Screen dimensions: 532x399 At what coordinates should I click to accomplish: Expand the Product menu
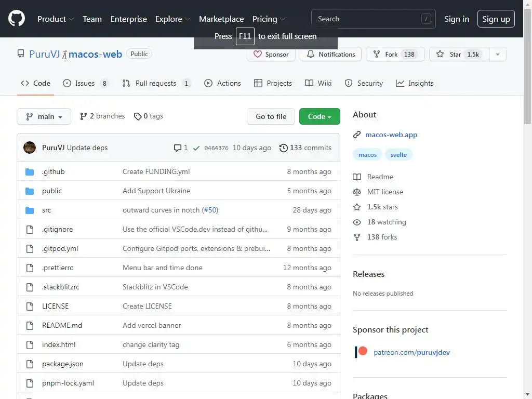[55, 19]
